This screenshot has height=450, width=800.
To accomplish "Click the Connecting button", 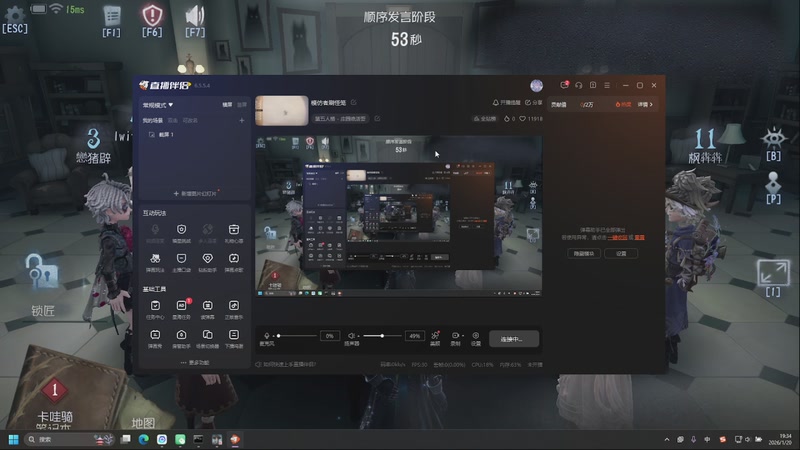I will (x=514, y=339).
